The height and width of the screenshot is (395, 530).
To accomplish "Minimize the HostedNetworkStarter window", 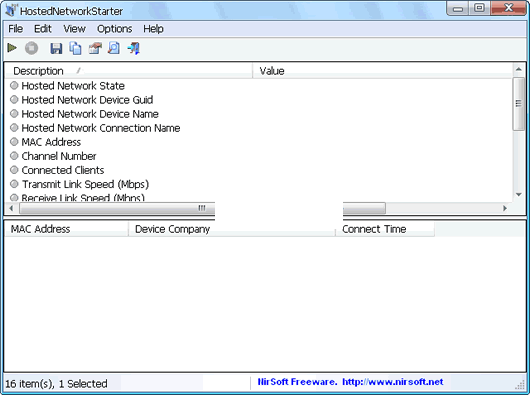I will (458, 8).
